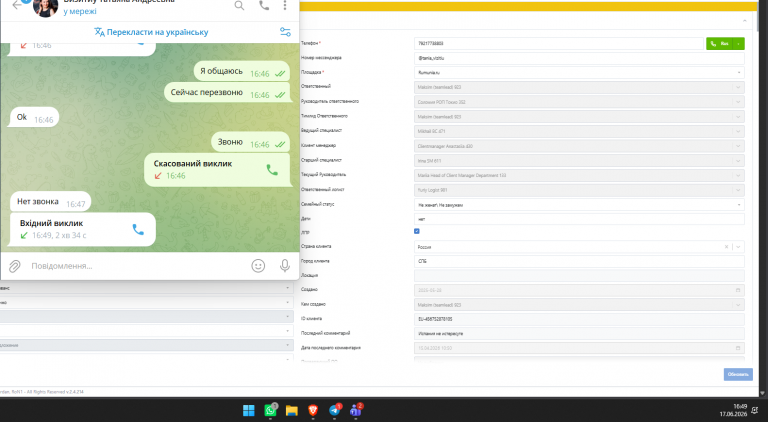Open Дата последнего комментария calendar icon
The width and height of the screenshot is (768, 422).
coord(738,348)
